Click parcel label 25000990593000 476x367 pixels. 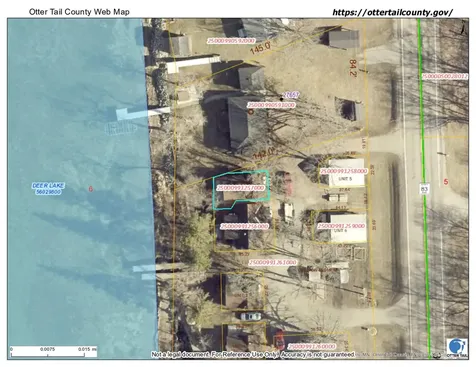coord(271,105)
